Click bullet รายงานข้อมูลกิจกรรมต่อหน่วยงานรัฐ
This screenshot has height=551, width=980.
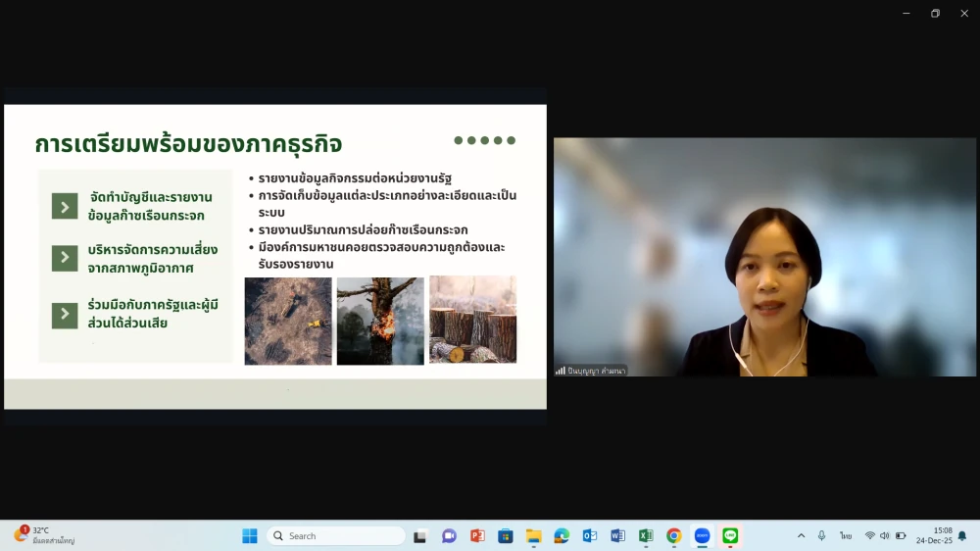[355, 178]
